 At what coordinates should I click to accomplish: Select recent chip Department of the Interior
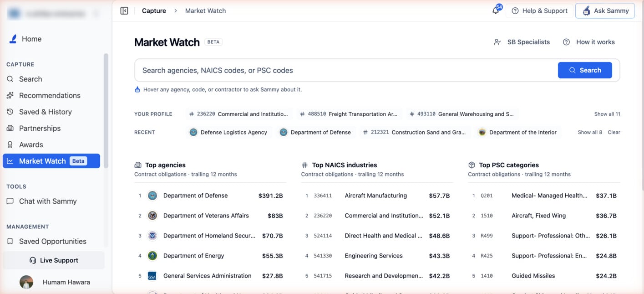click(x=518, y=132)
